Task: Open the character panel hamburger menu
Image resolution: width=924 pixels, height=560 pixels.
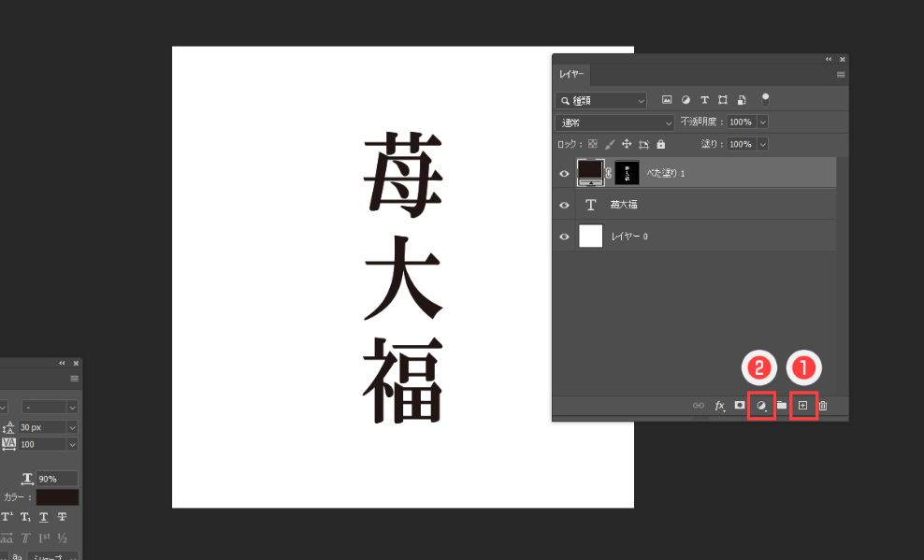Action: point(74,379)
